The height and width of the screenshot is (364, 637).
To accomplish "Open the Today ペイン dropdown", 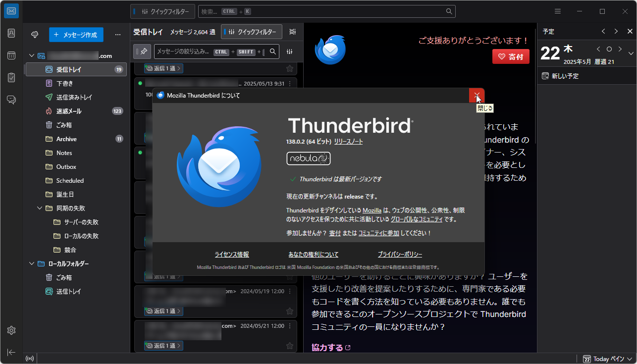I will click(630, 359).
